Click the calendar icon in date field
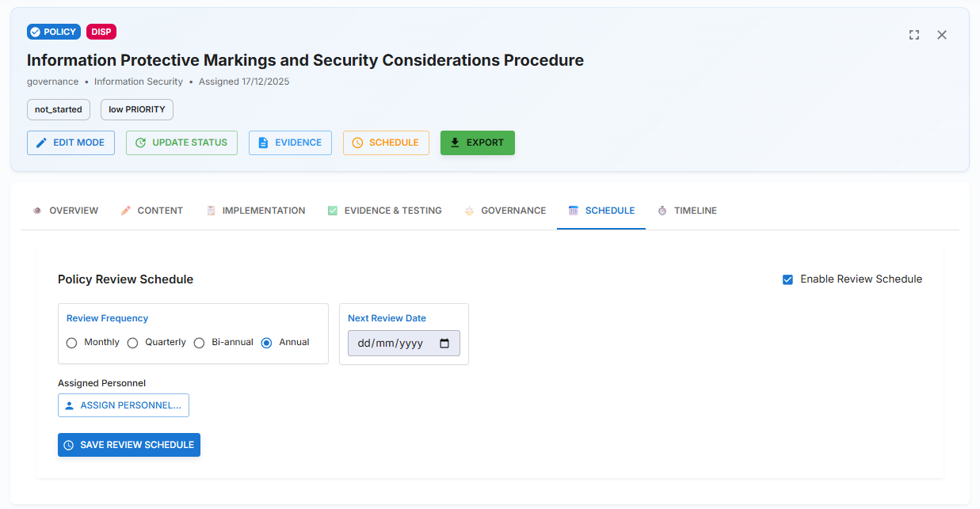The image size is (980, 509). tap(444, 344)
